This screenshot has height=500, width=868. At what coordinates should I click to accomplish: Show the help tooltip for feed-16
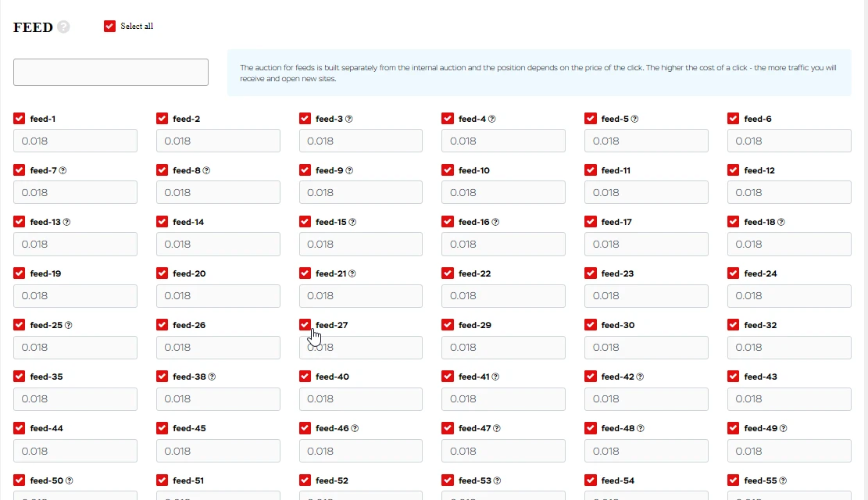point(495,221)
